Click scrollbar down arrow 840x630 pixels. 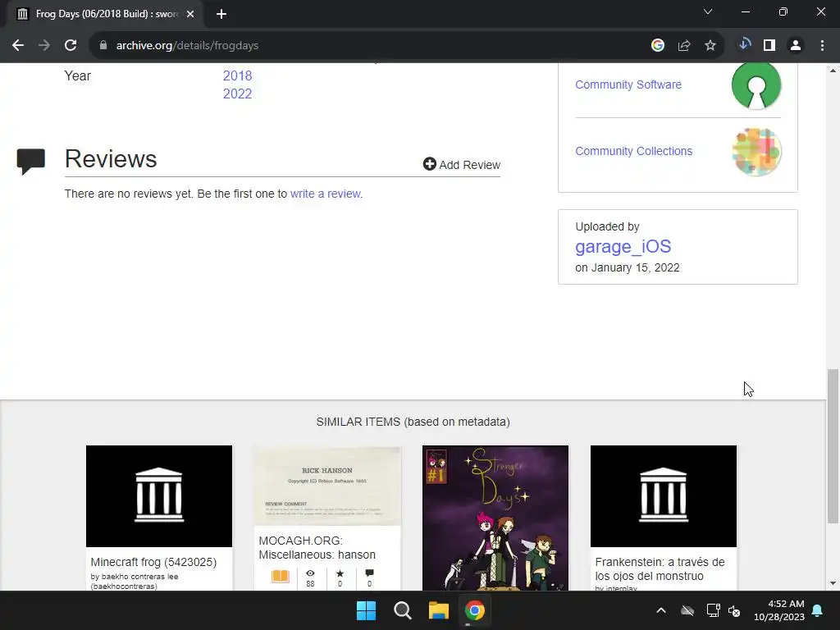click(x=833, y=583)
